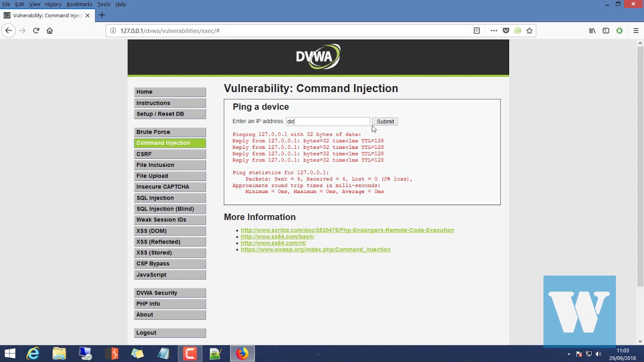Open the File Upload page

coord(170,176)
